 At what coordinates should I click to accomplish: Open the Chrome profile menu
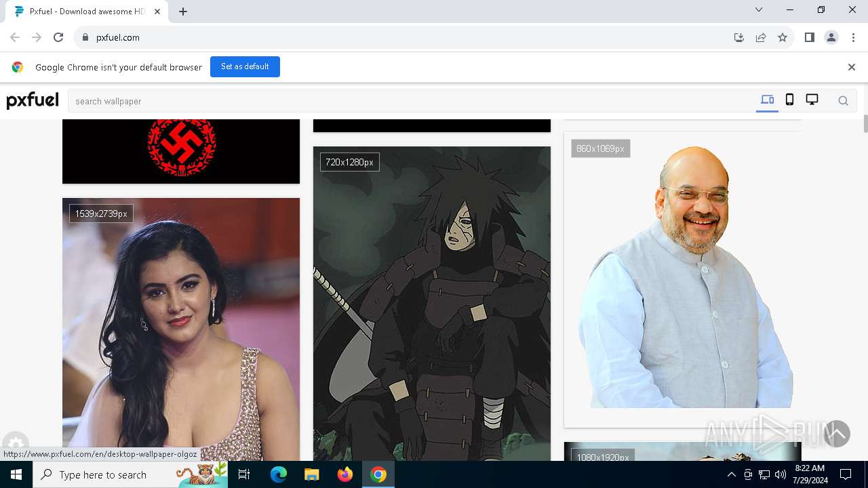pyautogui.click(x=831, y=37)
